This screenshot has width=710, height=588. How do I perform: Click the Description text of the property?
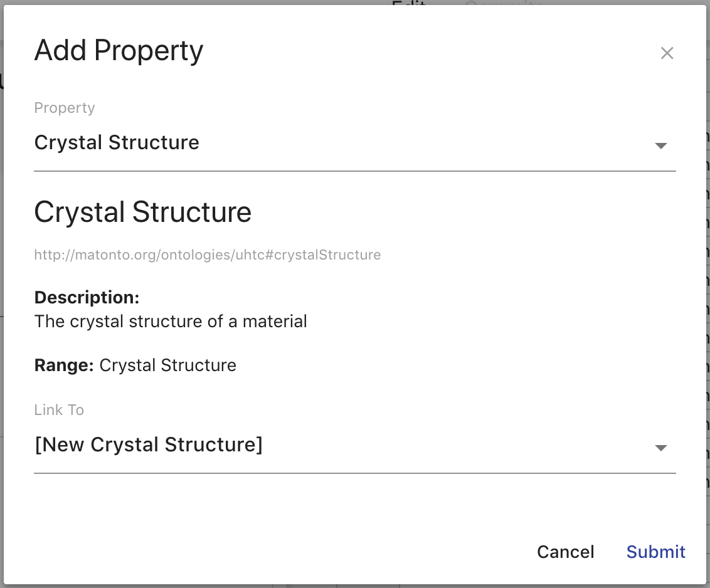pyautogui.click(x=171, y=321)
